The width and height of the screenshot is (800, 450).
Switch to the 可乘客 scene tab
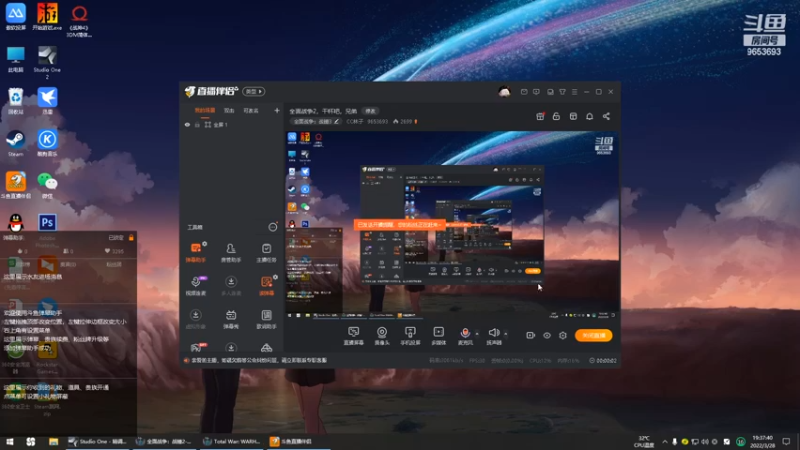pyautogui.click(x=251, y=110)
